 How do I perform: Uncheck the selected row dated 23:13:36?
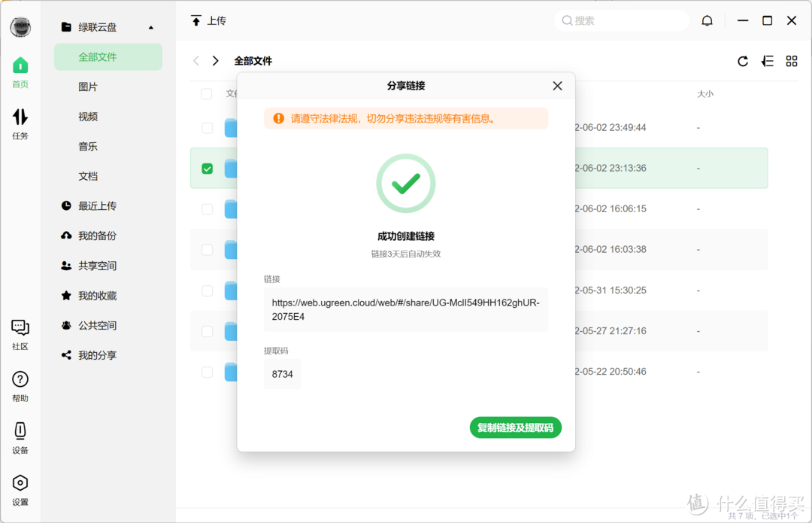(208, 169)
